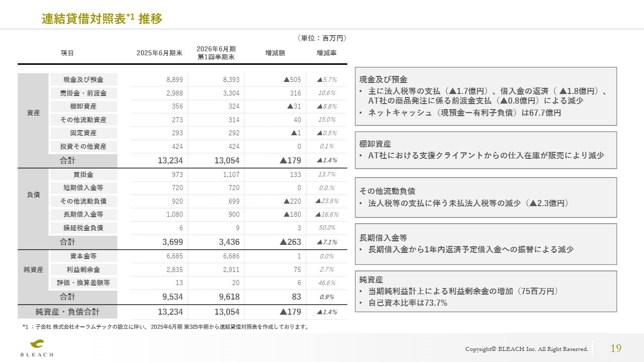Click the 買掛金 row label
The width and height of the screenshot is (644, 362).
point(84,174)
